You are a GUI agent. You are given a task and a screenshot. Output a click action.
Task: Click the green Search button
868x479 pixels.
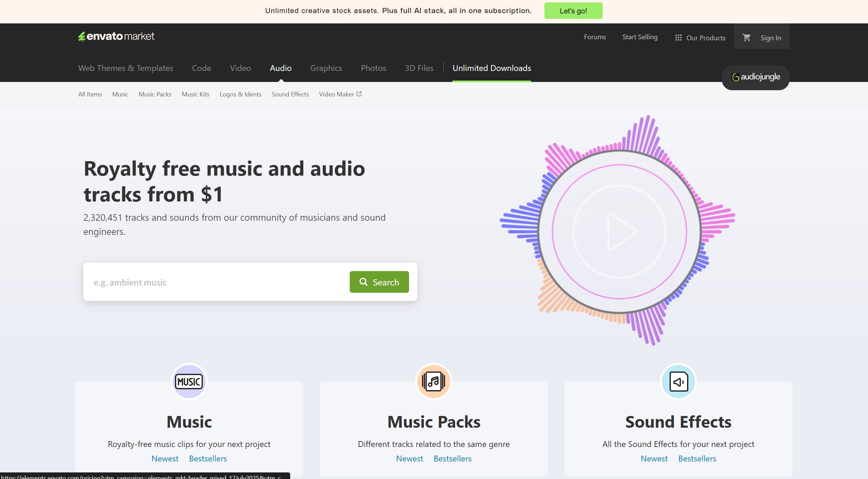pyautogui.click(x=379, y=282)
